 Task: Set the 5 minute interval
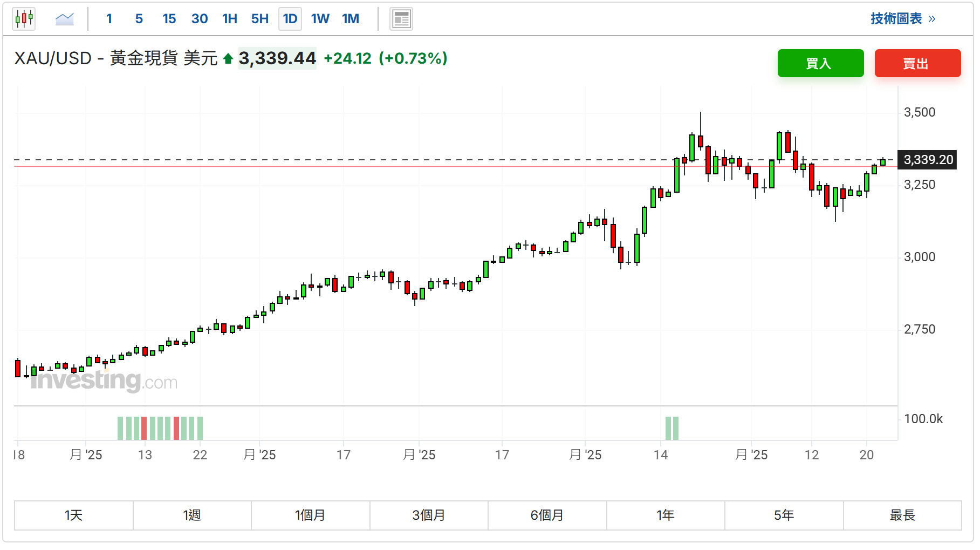point(139,19)
